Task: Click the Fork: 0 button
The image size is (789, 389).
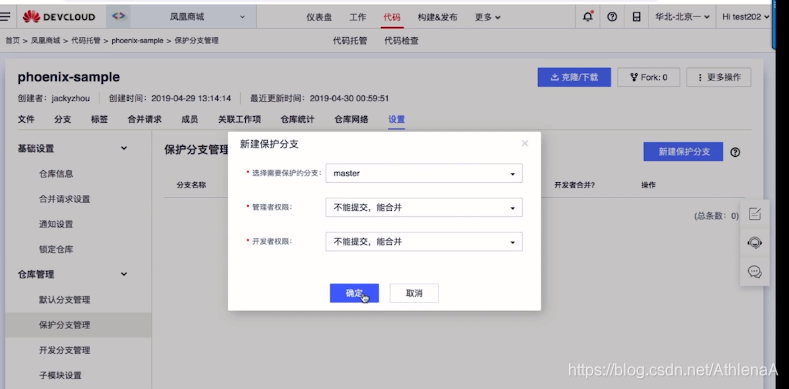Action: click(x=649, y=77)
